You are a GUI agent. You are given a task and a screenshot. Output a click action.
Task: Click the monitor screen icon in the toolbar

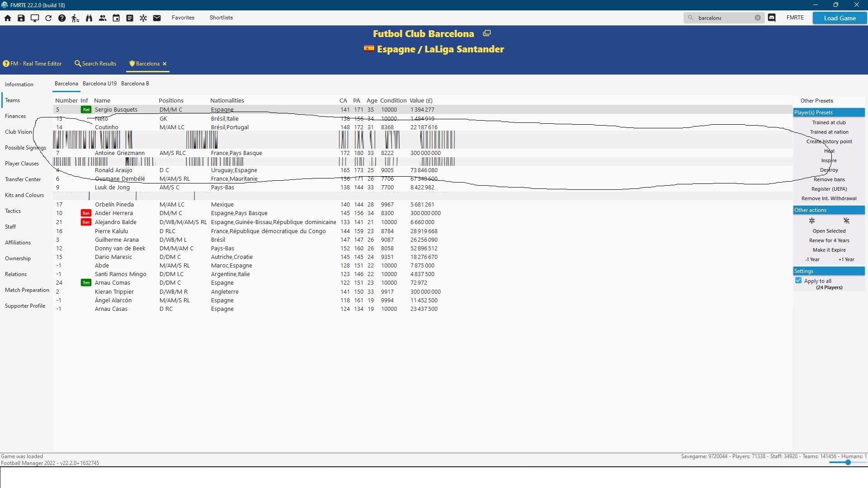point(35,18)
